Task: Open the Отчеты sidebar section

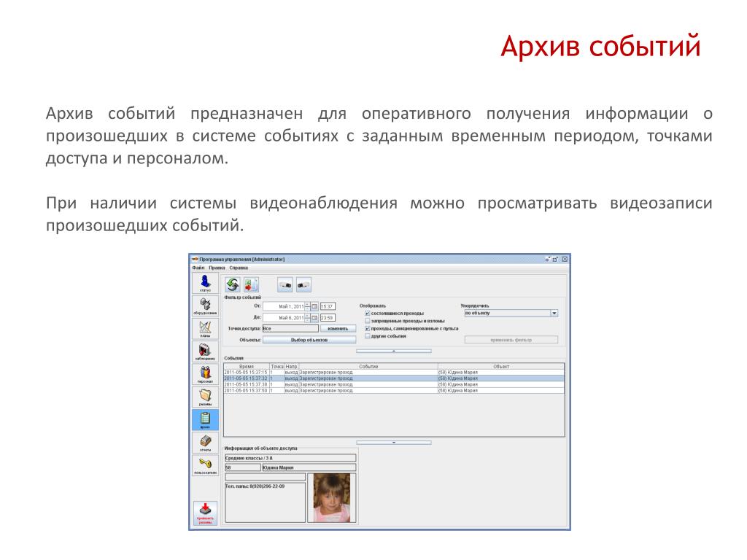Action: pos(205,443)
